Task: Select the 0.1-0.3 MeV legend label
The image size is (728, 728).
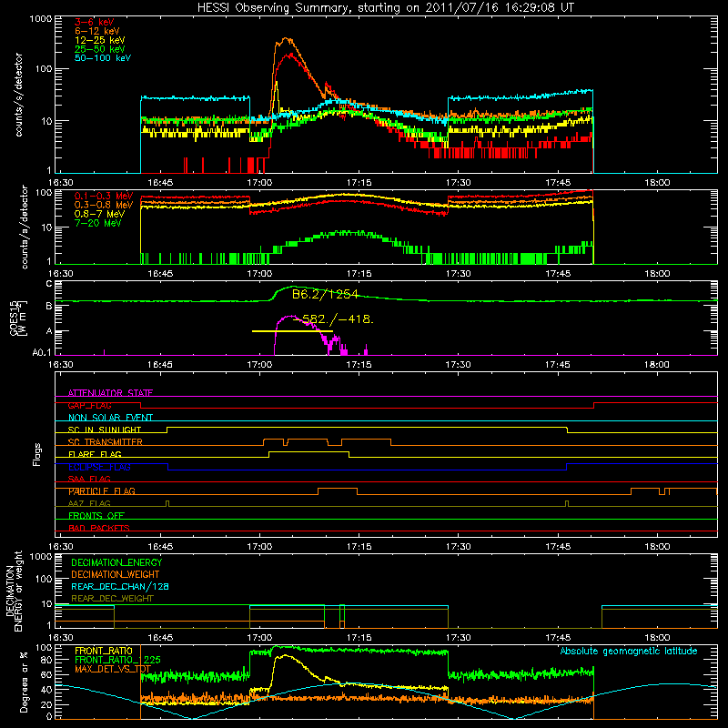Action: 104,197
